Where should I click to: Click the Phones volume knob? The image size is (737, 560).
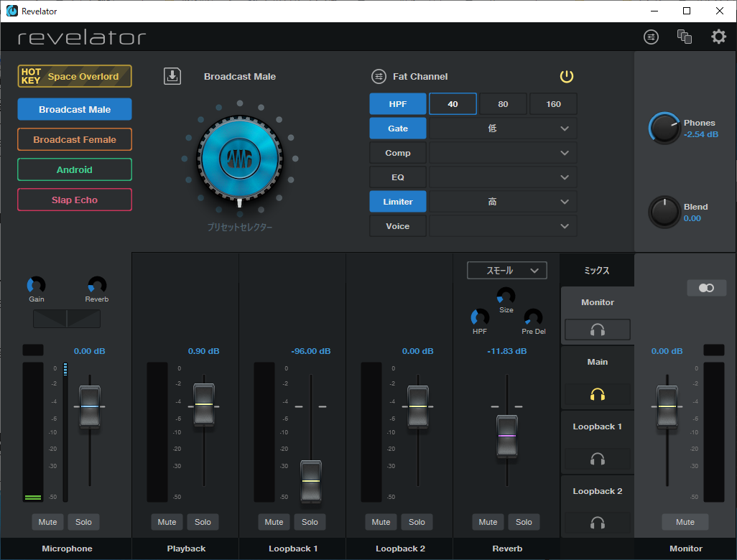664,128
